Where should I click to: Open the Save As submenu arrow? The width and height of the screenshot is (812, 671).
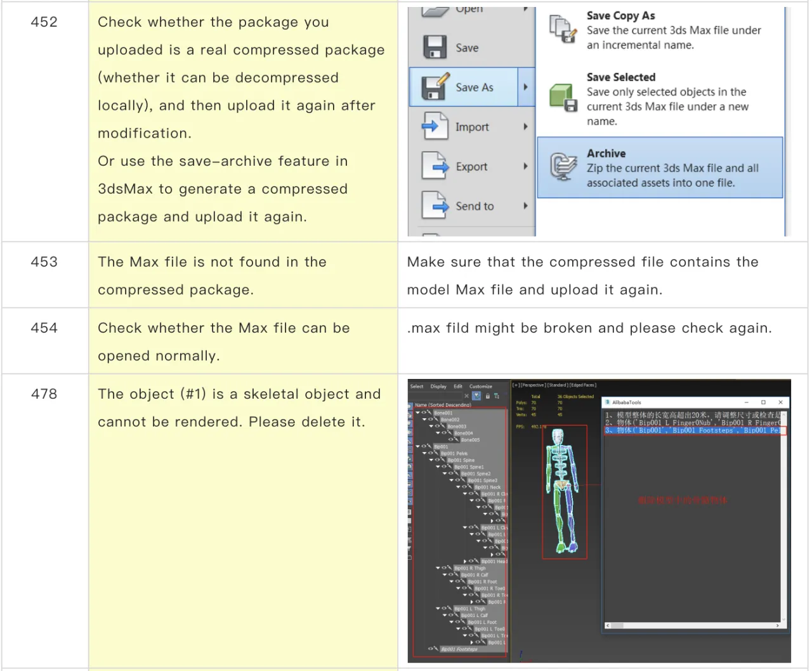click(525, 87)
